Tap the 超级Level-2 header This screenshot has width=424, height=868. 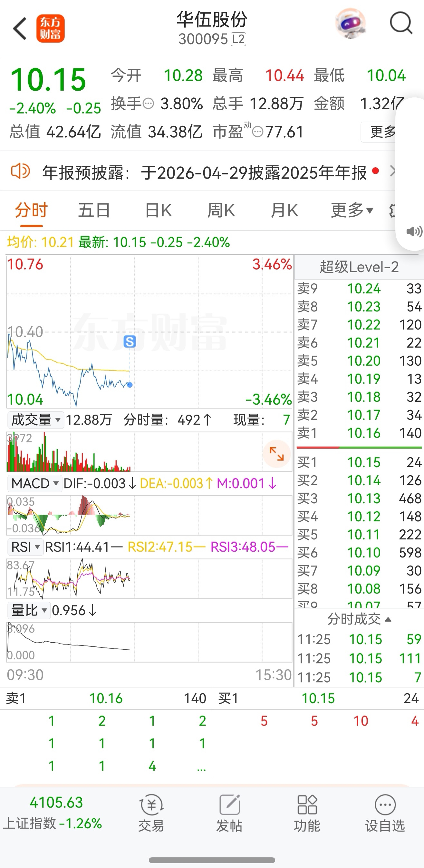click(359, 267)
